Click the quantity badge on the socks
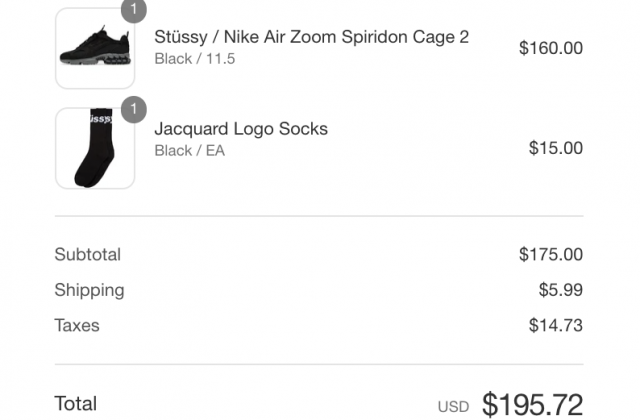Screen dimensions: 640x420 tap(134, 109)
